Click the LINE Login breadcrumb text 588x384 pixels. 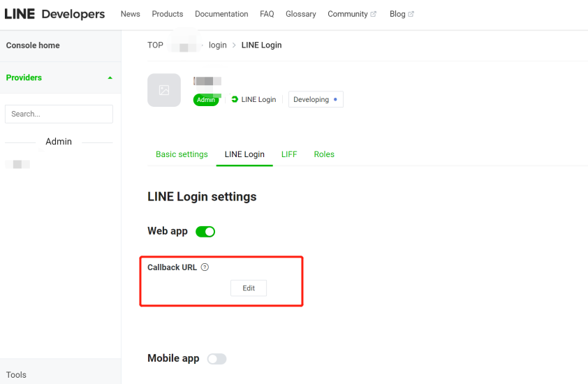pyautogui.click(x=261, y=45)
